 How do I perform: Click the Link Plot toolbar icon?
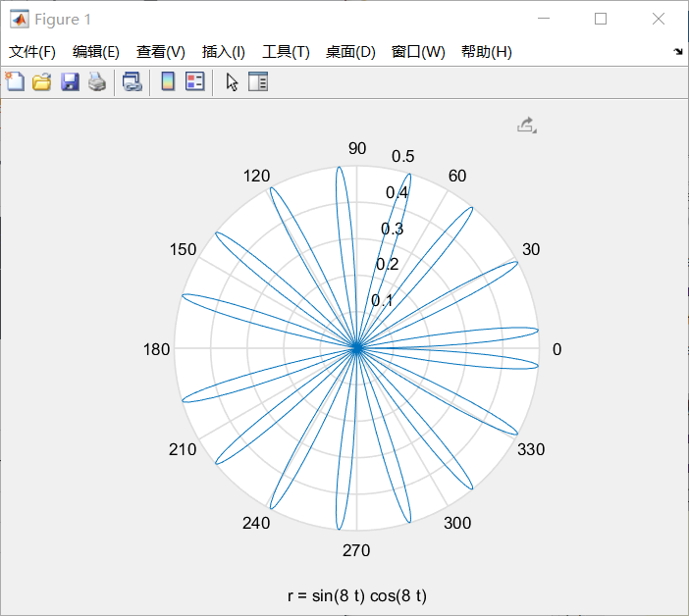(x=132, y=82)
